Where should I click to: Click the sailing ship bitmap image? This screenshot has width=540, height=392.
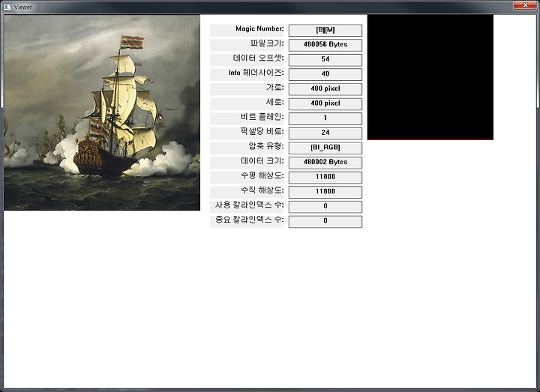click(x=102, y=112)
